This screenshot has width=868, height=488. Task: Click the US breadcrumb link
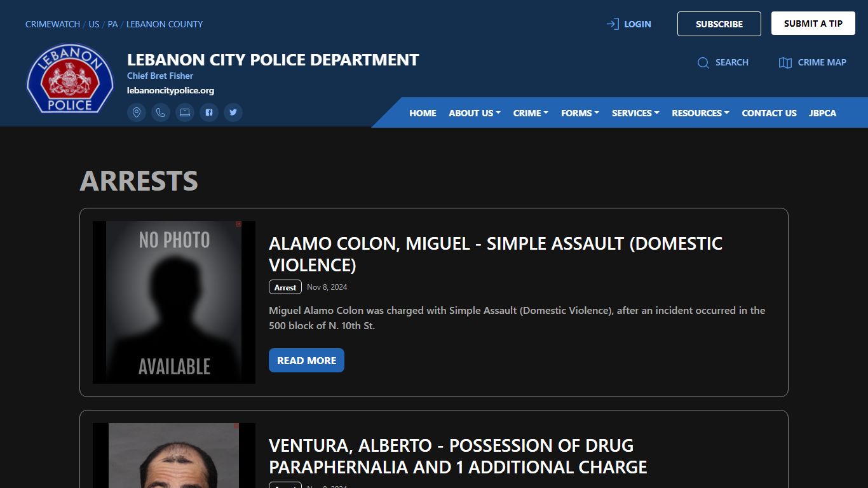point(94,24)
